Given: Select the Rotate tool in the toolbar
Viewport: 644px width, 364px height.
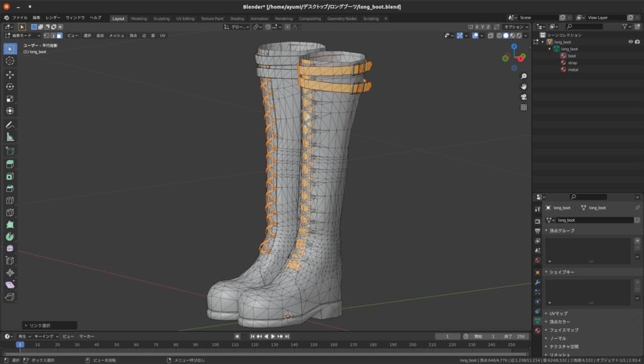Looking at the screenshot, I should (10, 86).
